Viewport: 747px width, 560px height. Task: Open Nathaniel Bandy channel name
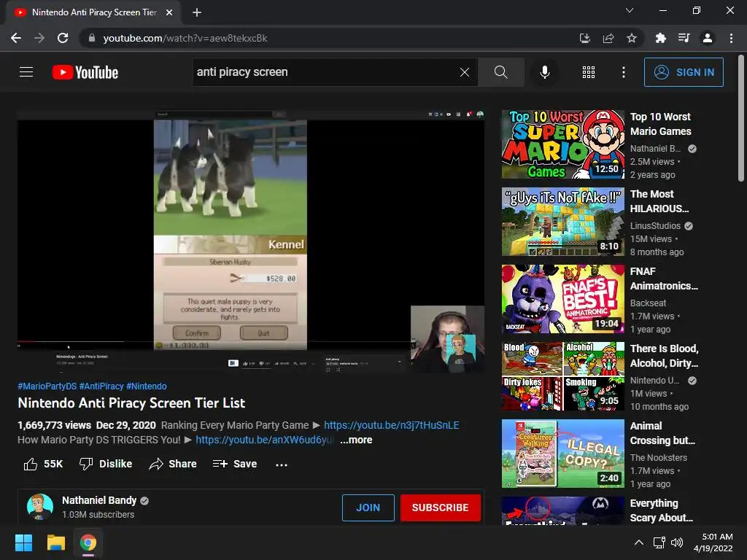99,500
